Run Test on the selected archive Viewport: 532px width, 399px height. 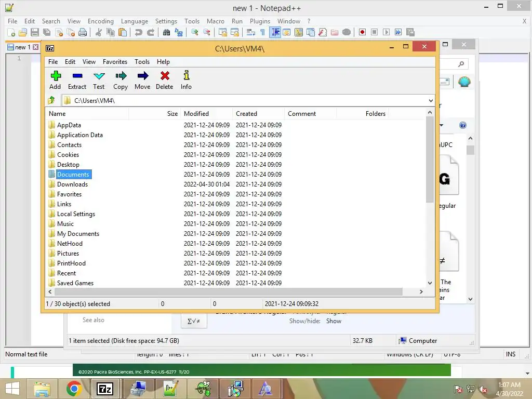click(x=99, y=80)
